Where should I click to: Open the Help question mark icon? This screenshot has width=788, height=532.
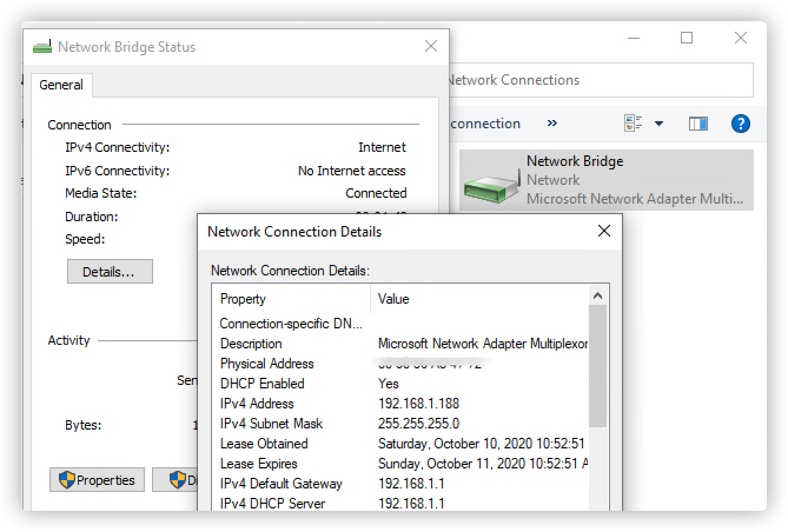tap(740, 124)
